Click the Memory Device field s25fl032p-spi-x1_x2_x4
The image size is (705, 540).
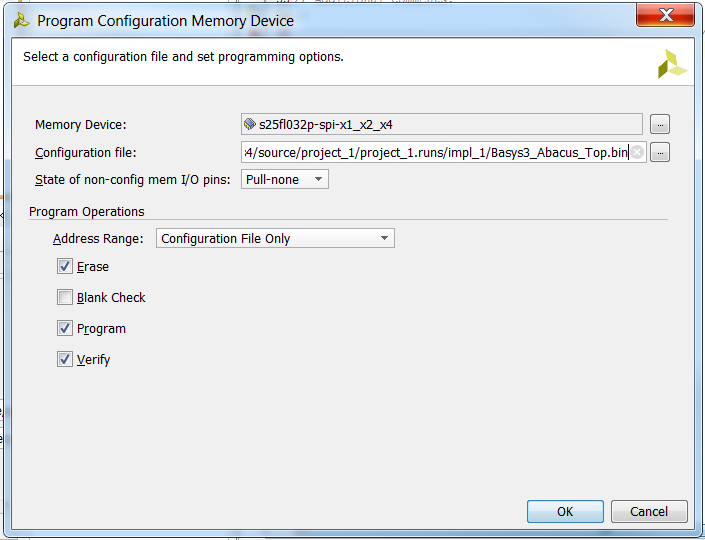click(442, 124)
